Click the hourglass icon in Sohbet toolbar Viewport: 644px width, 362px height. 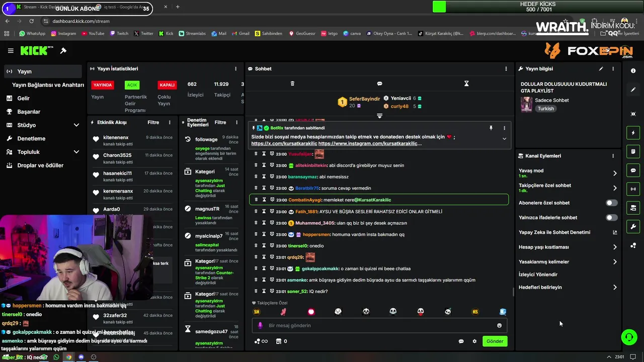(x=466, y=83)
